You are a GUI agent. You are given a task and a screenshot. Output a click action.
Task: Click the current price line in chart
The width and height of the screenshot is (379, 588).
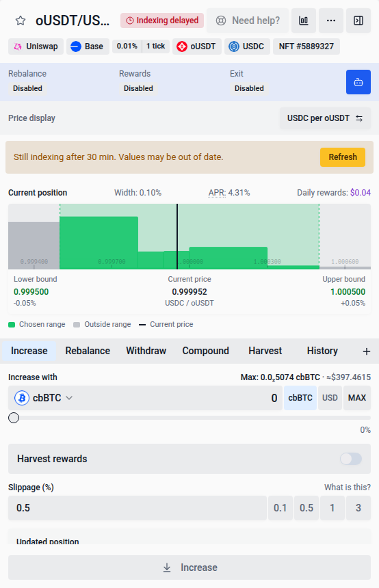point(177,237)
